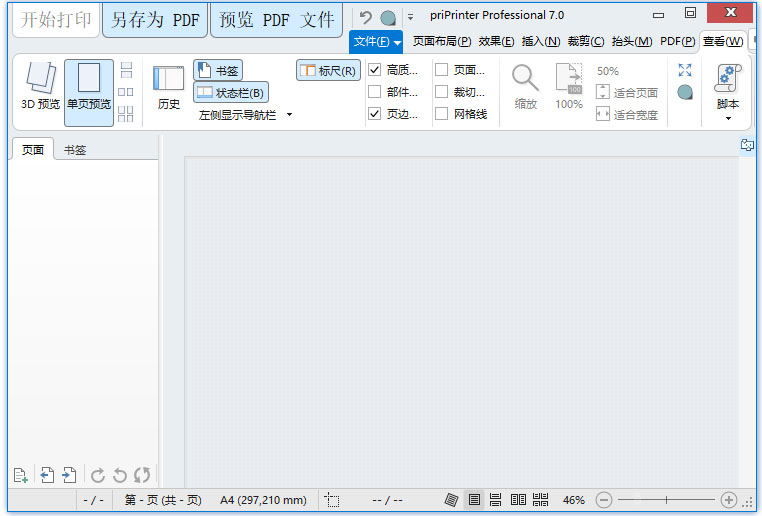Open the 脚本 script dropdown

[728, 92]
